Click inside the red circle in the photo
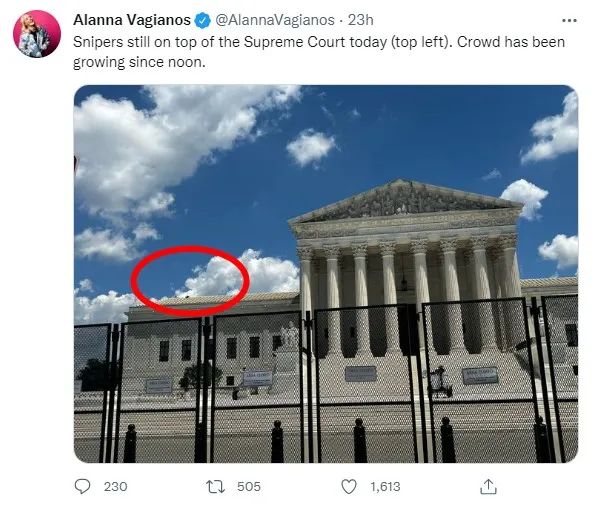 pyautogui.click(x=190, y=281)
